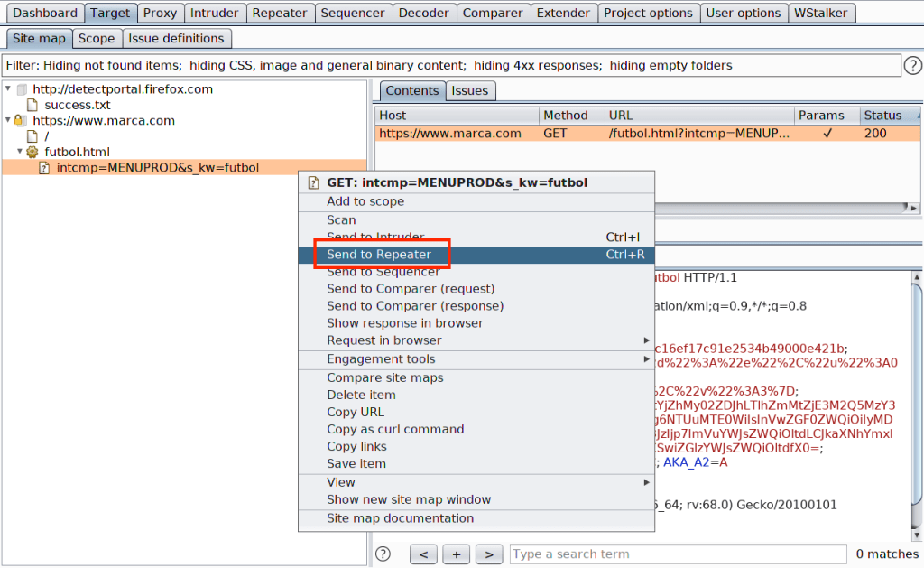Select Copy as curl command menu entry

click(x=395, y=429)
